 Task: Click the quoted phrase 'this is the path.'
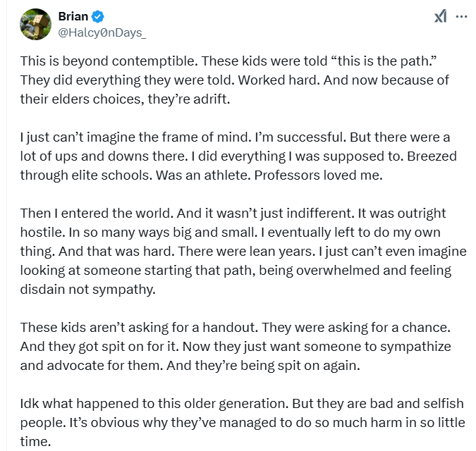point(382,61)
